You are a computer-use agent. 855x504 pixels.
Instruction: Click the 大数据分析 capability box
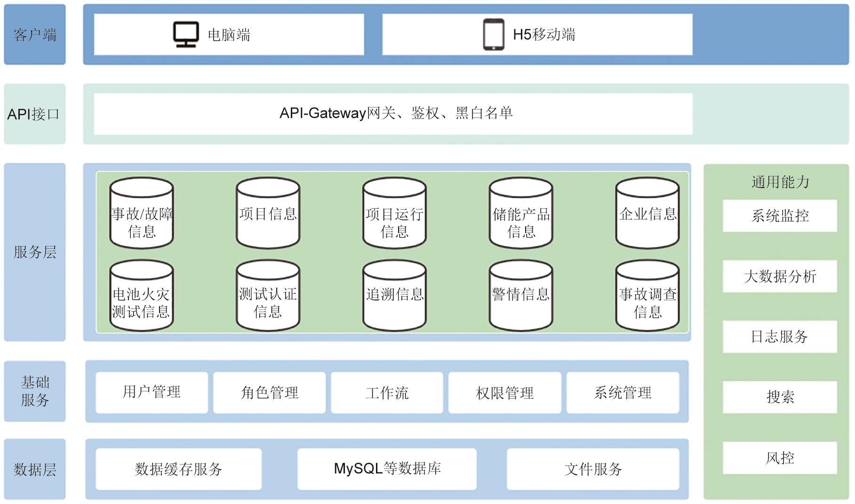780,276
